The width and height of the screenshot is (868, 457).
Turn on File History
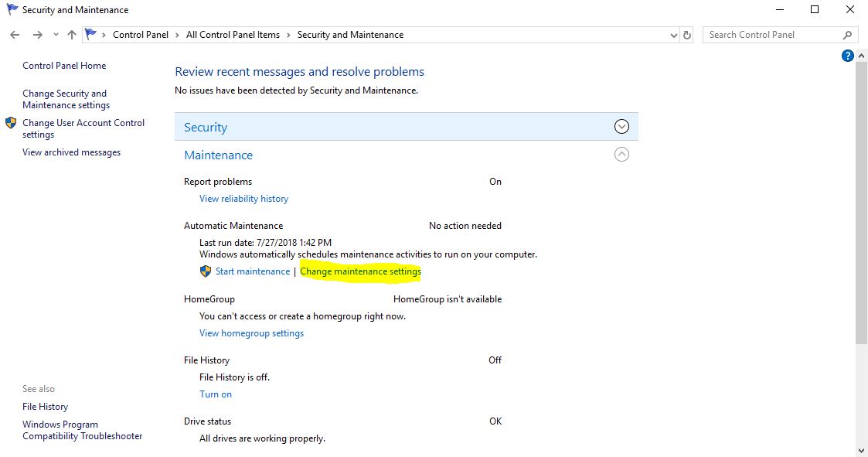click(215, 394)
